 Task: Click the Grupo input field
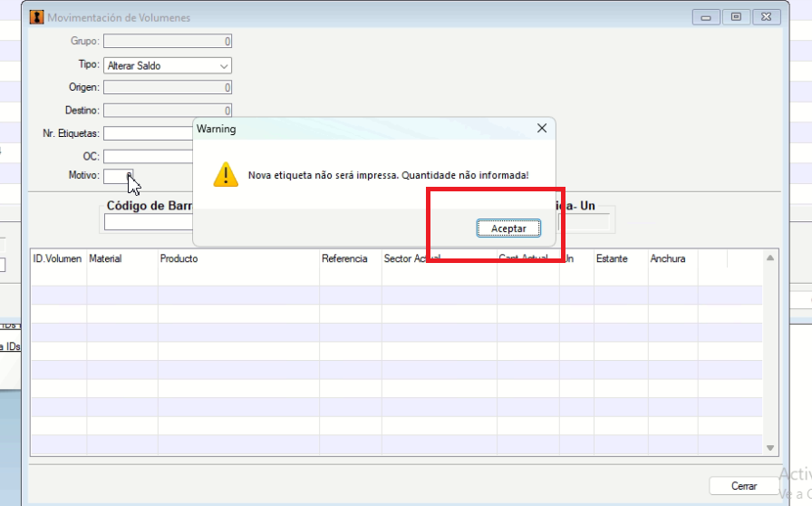pyautogui.click(x=168, y=41)
